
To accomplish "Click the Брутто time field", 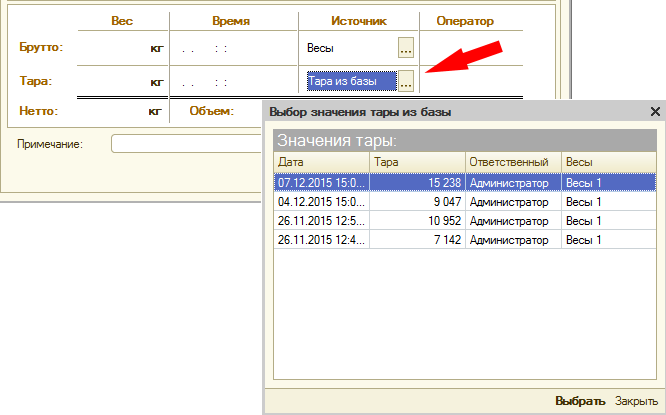I will point(234,47).
